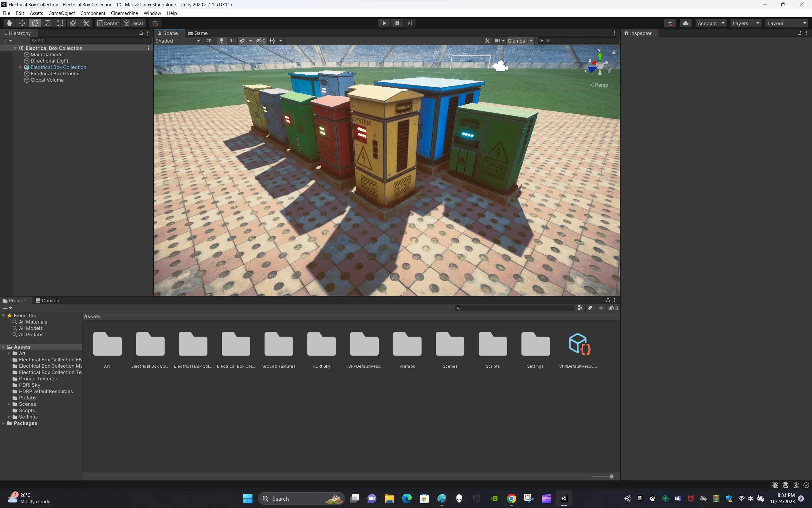Viewport: 812px width, 508px height.
Task: Toggle scene effects (skybox, fog)
Action: click(242, 41)
